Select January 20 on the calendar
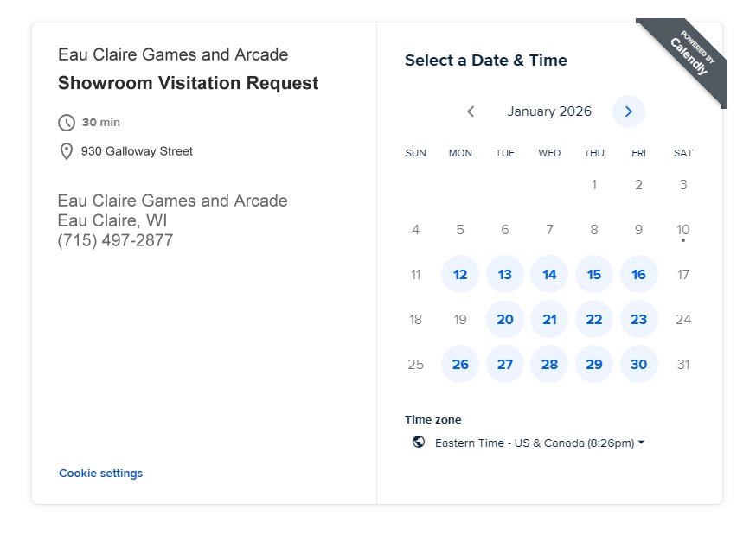The height and width of the screenshot is (535, 756). coord(505,319)
